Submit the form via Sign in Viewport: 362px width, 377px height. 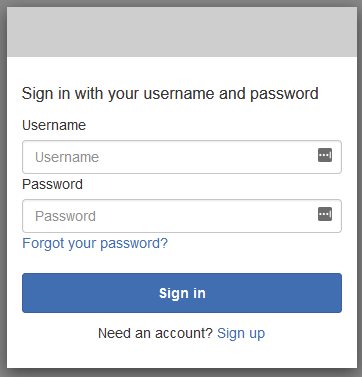point(182,293)
